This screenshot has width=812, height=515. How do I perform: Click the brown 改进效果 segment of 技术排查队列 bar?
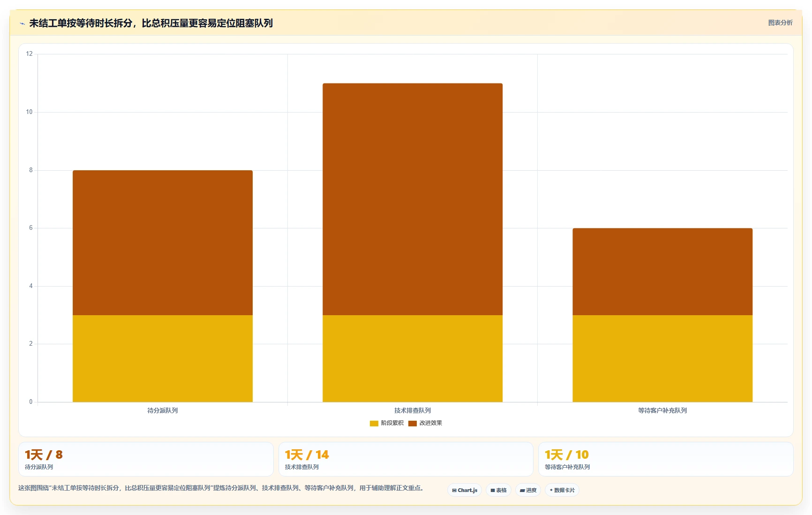tap(413, 199)
